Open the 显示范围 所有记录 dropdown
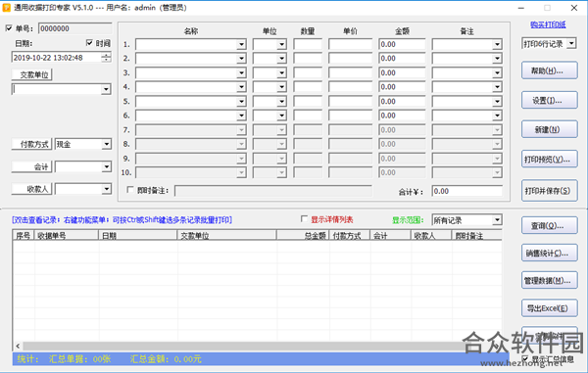The width and height of the screenshot is (588, 373). click(497, 220)
